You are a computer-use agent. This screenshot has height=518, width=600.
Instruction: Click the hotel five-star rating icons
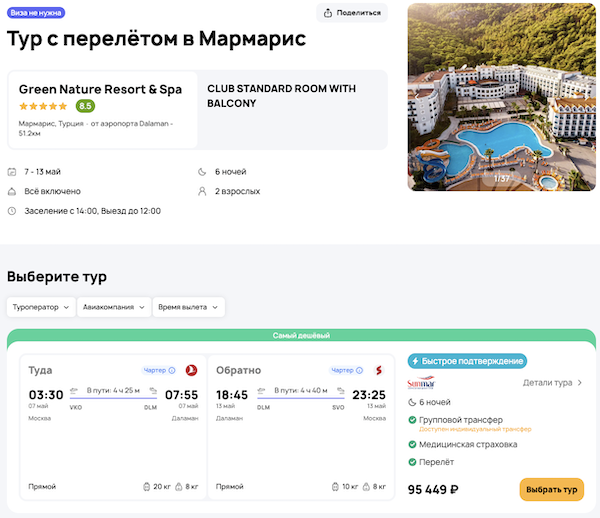tap(43, 106)
